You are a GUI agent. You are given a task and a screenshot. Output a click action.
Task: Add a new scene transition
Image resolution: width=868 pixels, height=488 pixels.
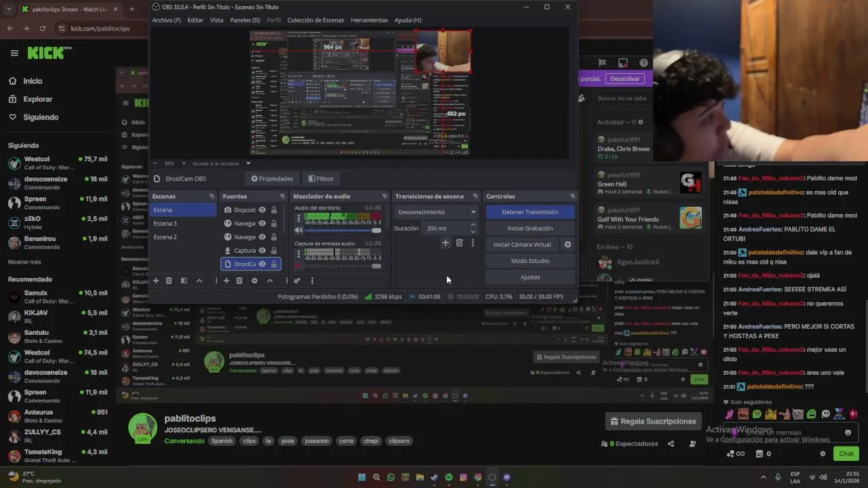coord(446,243)
